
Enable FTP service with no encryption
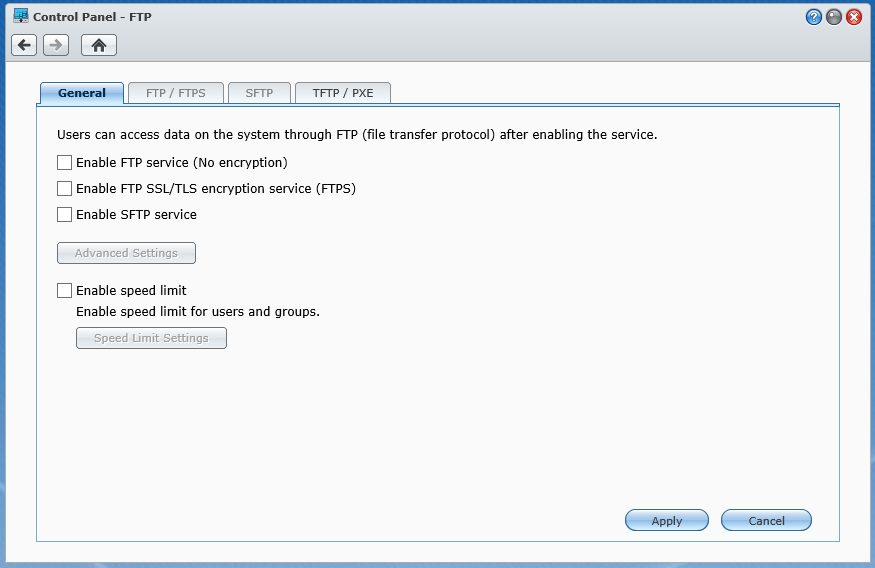64,162
